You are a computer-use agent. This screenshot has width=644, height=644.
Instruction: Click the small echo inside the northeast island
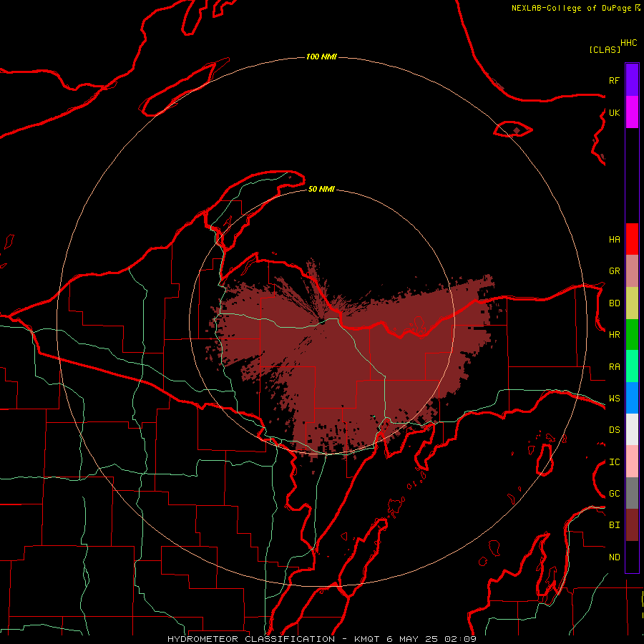point(516,131)
